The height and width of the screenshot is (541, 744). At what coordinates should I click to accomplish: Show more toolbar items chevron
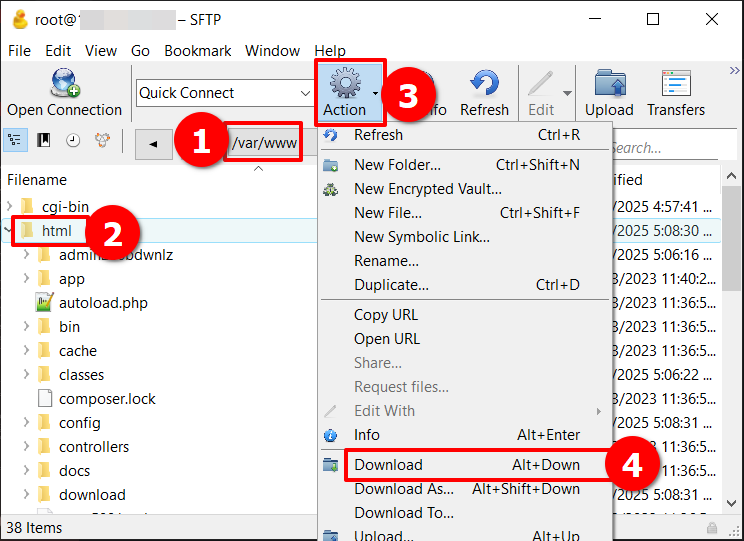click(x=735, y=71)
